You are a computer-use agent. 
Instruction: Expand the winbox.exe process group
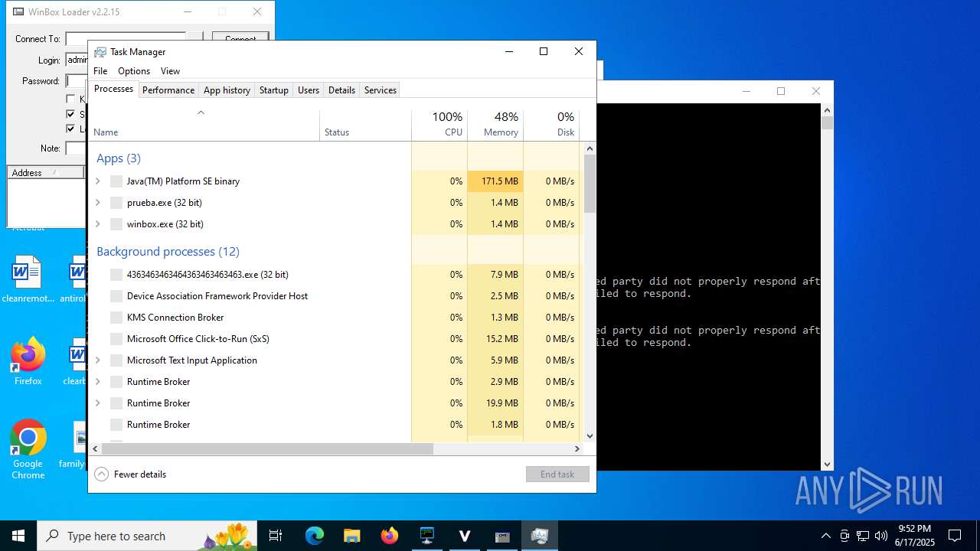[97, 224]
